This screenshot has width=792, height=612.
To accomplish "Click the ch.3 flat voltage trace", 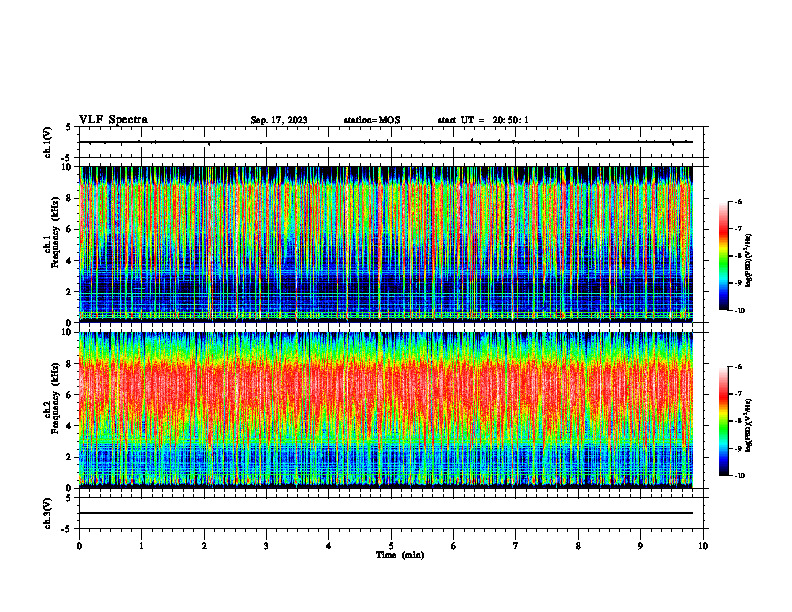I will pos(386,513).
